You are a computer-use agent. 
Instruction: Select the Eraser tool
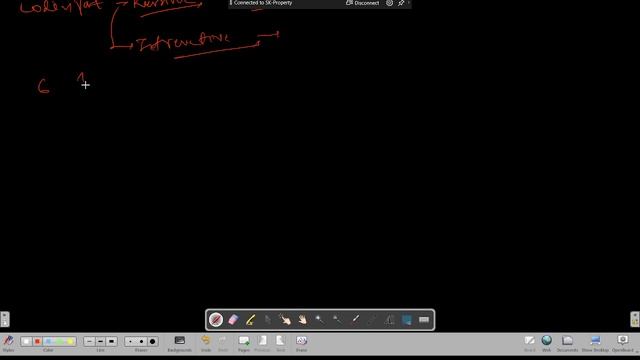click(233, 320)
